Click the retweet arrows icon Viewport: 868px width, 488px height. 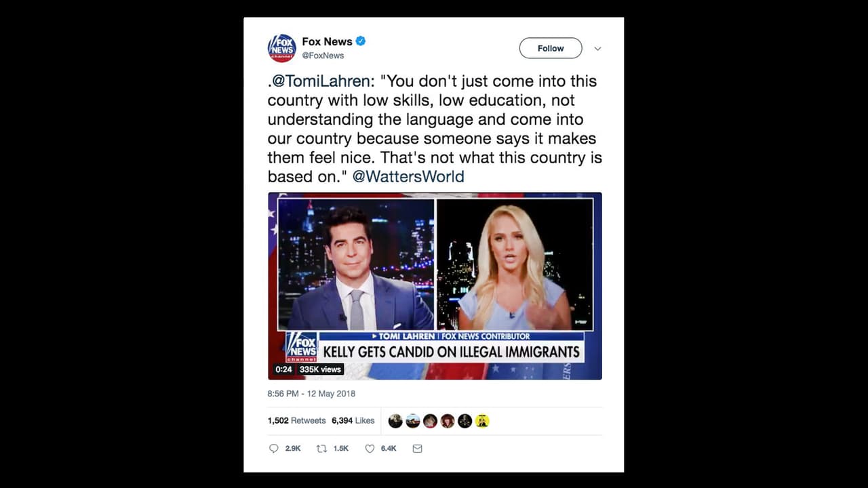click(x=322, y=449)
